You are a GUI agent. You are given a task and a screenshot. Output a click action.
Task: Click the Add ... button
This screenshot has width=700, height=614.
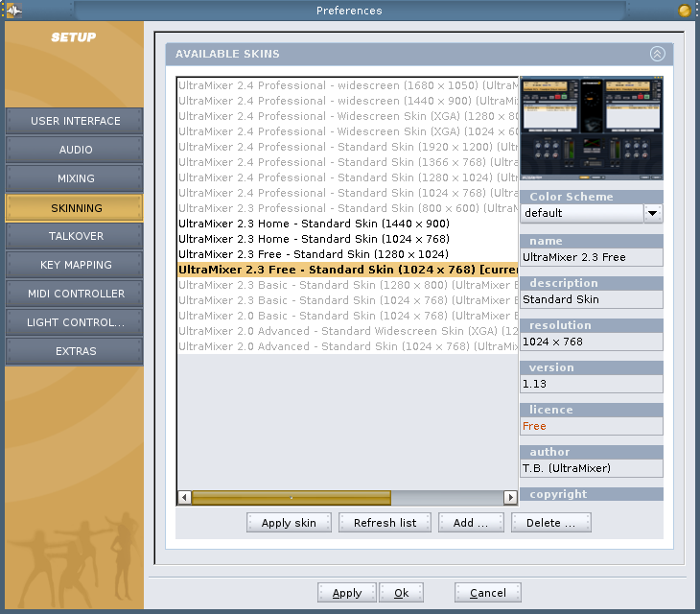pos(471,523)
